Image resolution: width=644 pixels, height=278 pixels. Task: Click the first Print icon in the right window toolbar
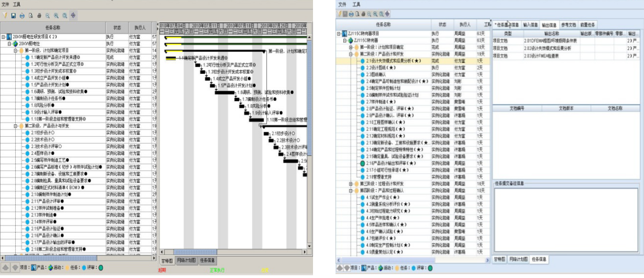coord(351,14)
